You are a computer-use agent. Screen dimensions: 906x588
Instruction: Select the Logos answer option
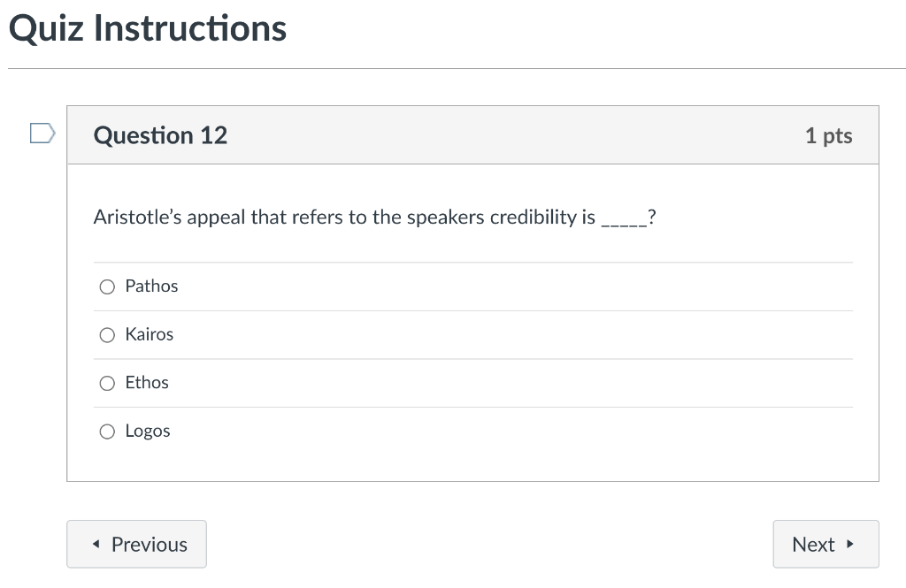click(x=107, y=431)
